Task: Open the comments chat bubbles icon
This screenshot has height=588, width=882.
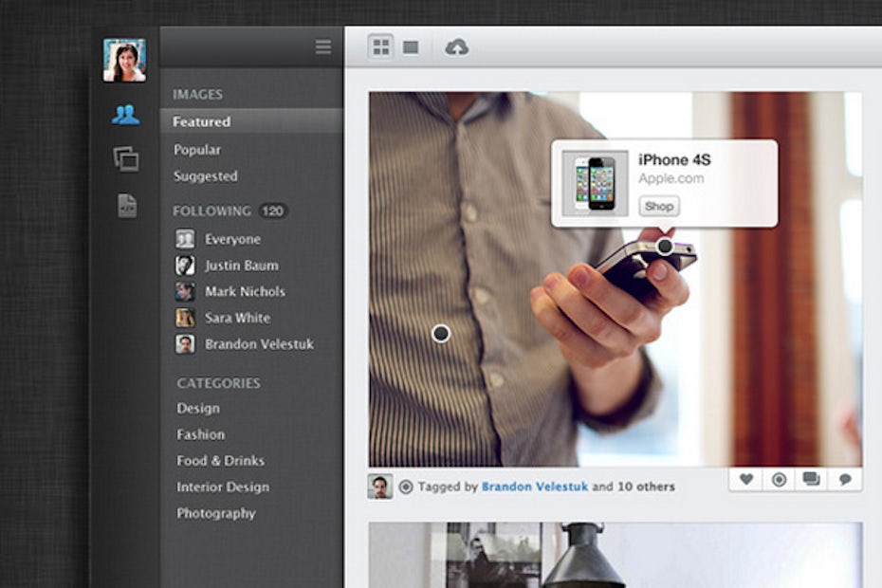Action: coord(811,480)
